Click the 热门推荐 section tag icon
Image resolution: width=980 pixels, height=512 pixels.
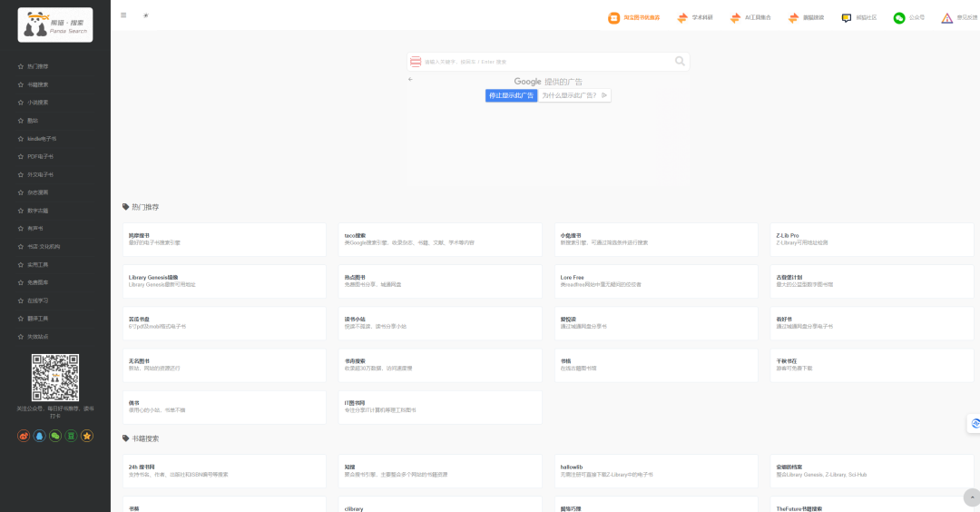coord(125,207)
